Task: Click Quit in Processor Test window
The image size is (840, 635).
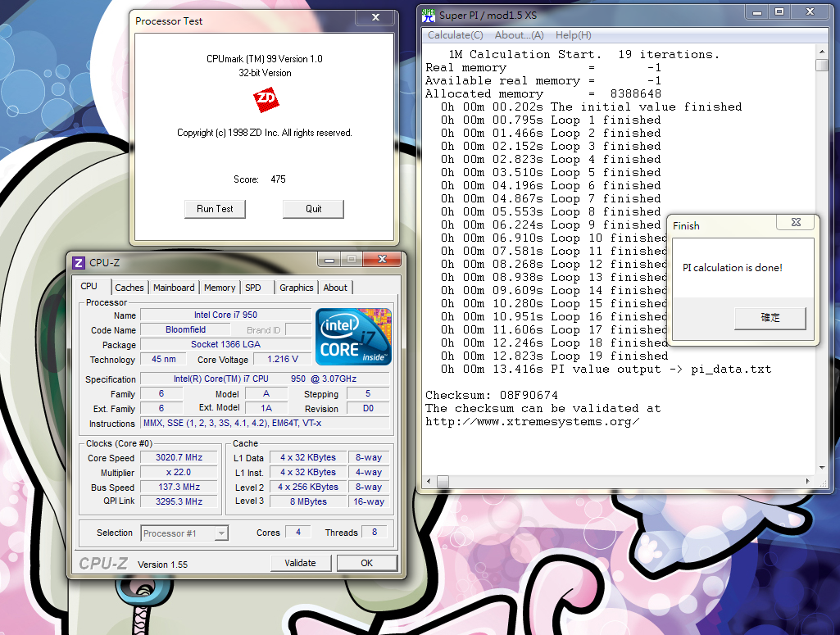Action: (313, 209)
